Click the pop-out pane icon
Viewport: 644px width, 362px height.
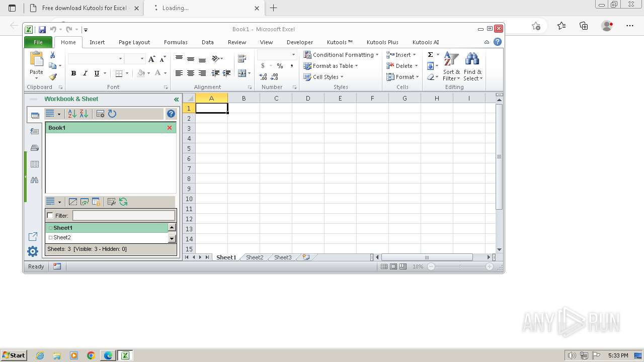click(x=33, y=236)
